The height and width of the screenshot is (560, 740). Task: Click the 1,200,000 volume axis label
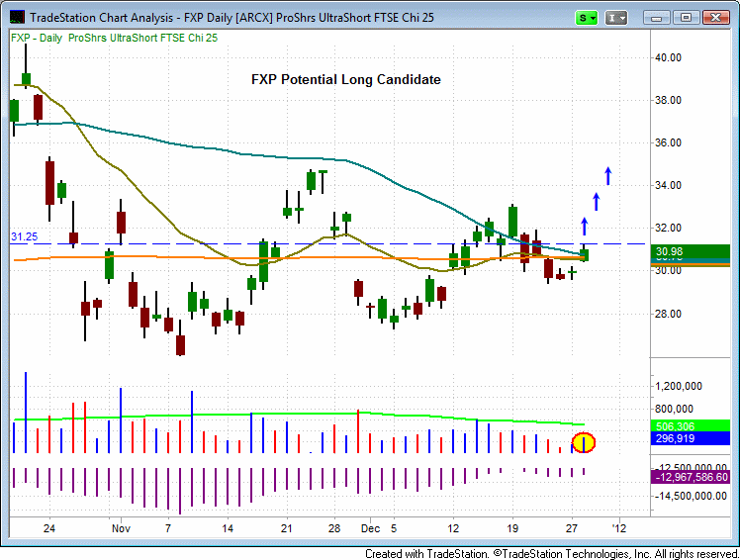679,386
